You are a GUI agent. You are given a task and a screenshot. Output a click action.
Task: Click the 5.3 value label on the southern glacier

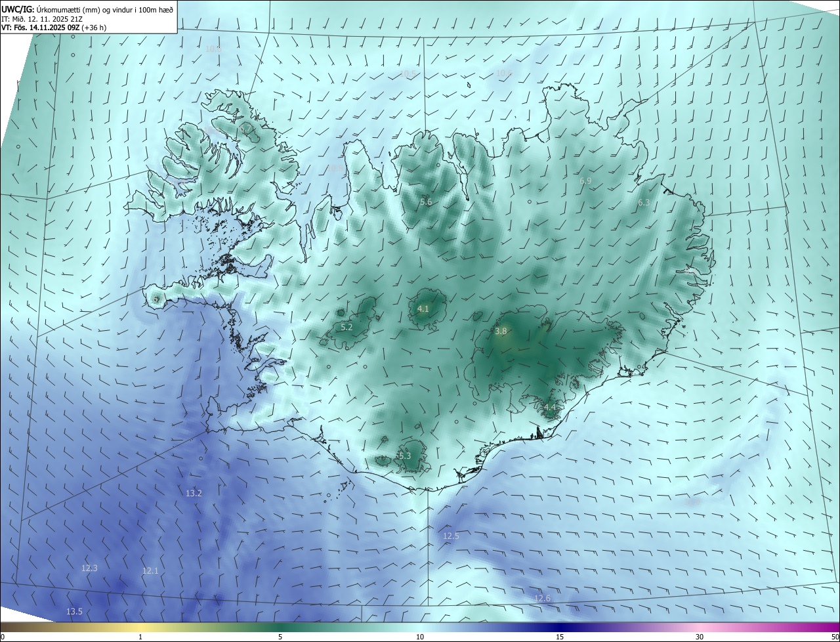tap(404, 456)
